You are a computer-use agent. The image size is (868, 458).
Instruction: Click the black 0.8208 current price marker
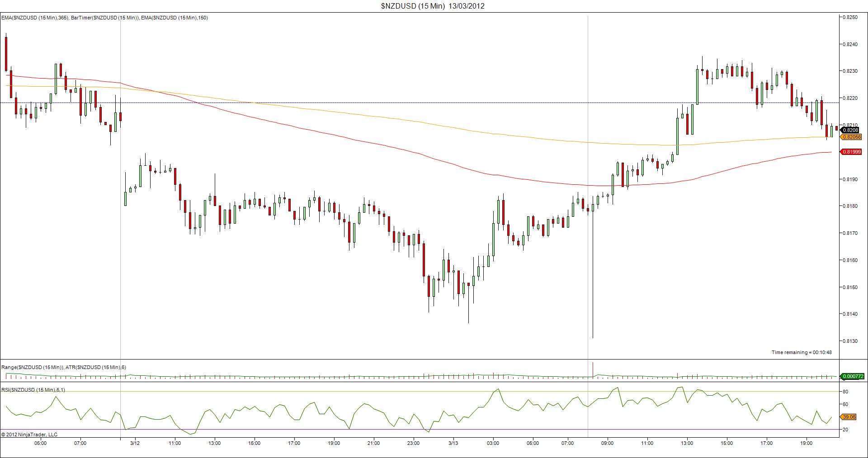(x=850, y=130)
